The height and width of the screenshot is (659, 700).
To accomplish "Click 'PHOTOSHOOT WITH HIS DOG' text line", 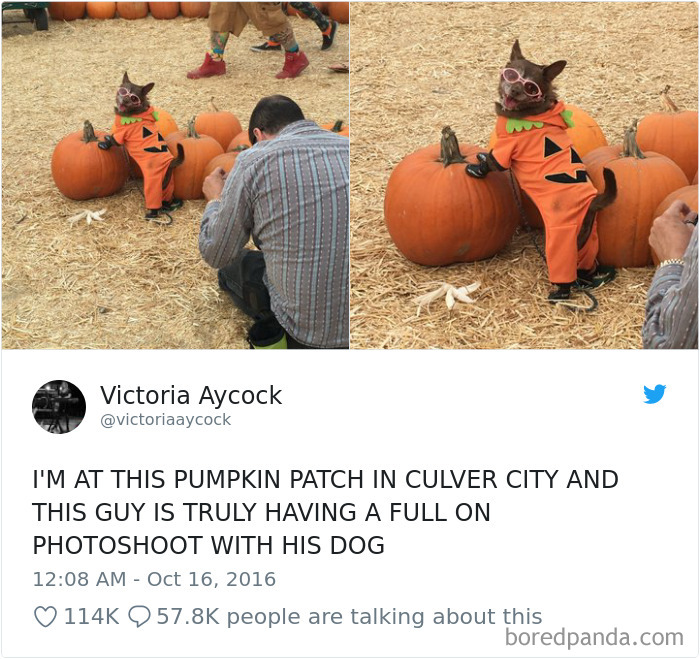I will click(x=208, y=545).
